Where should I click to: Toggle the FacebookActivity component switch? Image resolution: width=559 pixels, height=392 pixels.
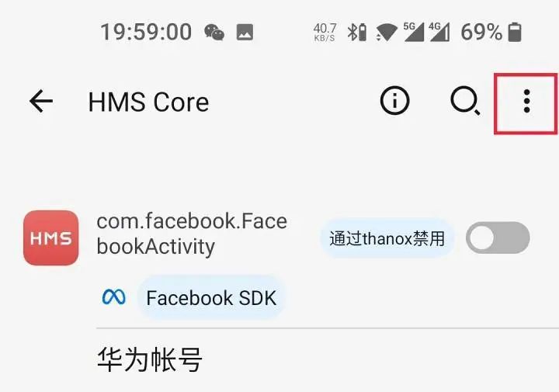pyautogui.click(x=498, y=238)
